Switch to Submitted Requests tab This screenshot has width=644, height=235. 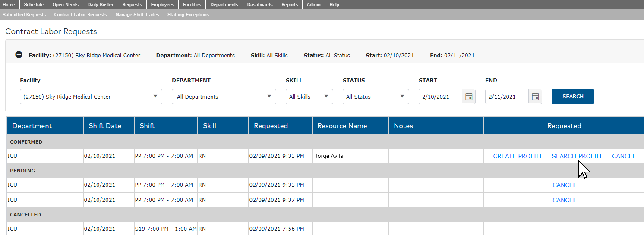pyautogui.click(x=24, y=15)
